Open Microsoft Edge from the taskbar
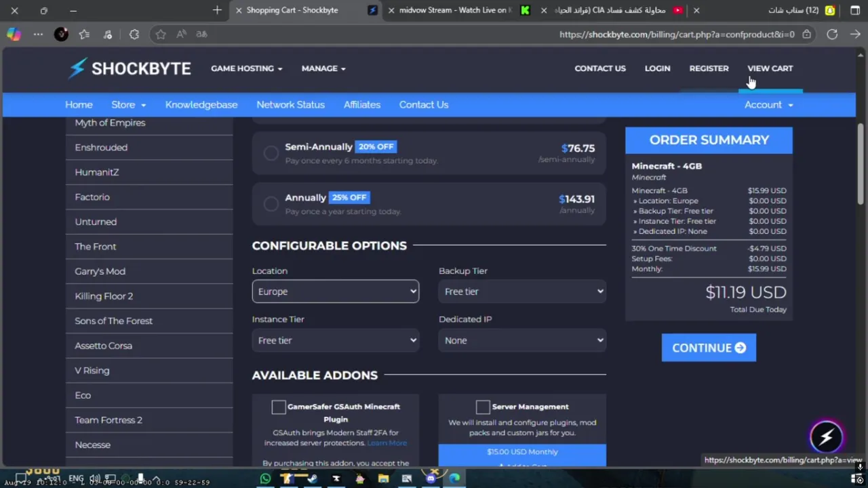The image size is (868, 488). tap(454, 479)
